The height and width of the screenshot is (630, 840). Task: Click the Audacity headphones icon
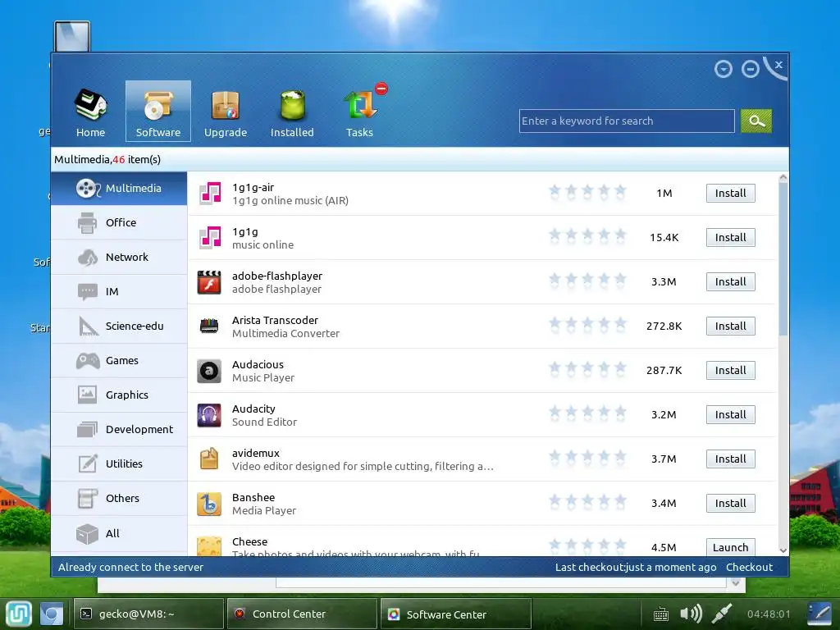[209, 414]
